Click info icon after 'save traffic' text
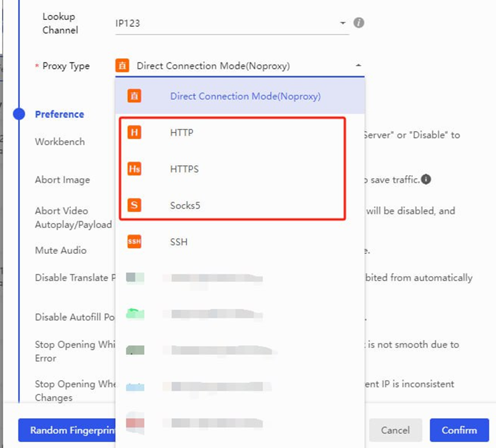 pos(426,179)
